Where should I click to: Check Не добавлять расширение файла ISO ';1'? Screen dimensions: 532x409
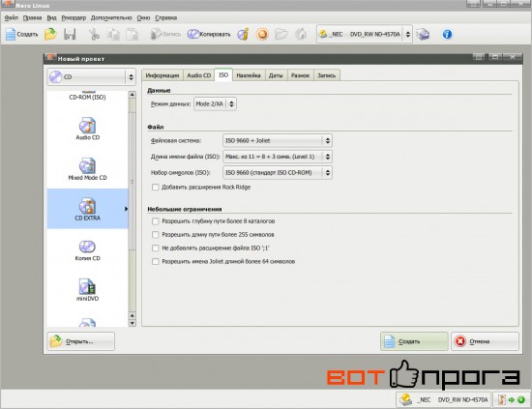click(x=156, y=248)
